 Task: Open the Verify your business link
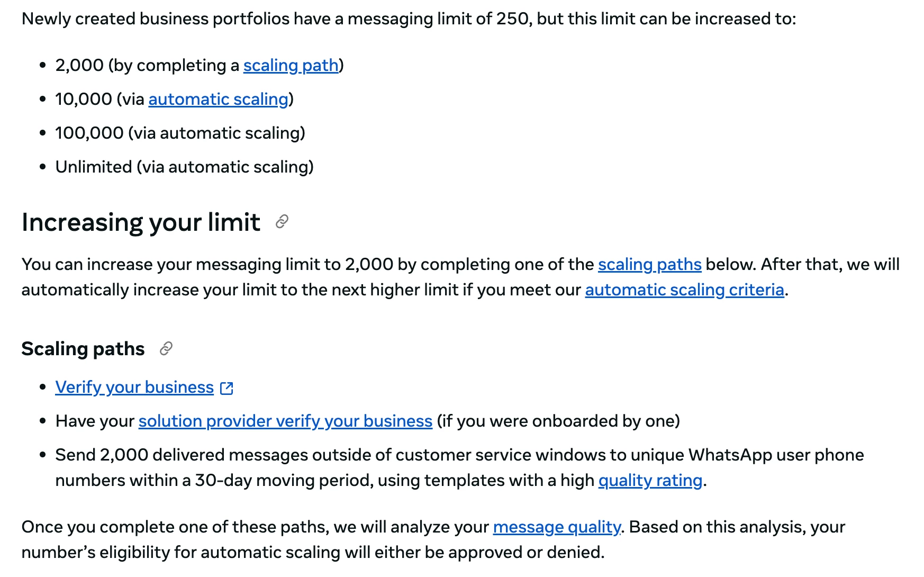134,387
